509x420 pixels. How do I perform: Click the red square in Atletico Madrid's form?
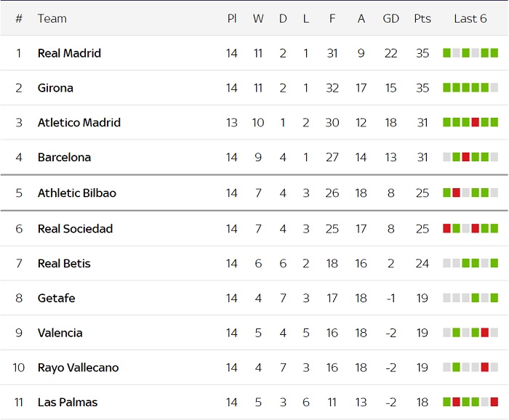pyautogui.click(x=475, y=122)
